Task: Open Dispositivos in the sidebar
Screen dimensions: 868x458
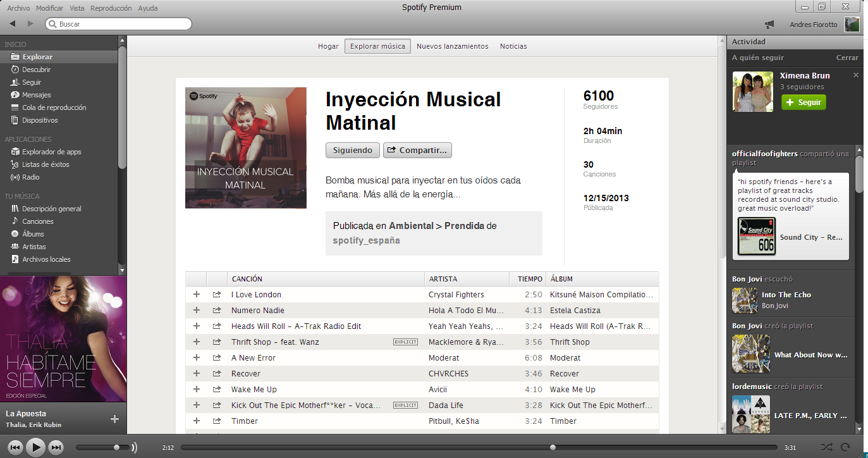Action: pyautogui.click(x=40, y=120)
